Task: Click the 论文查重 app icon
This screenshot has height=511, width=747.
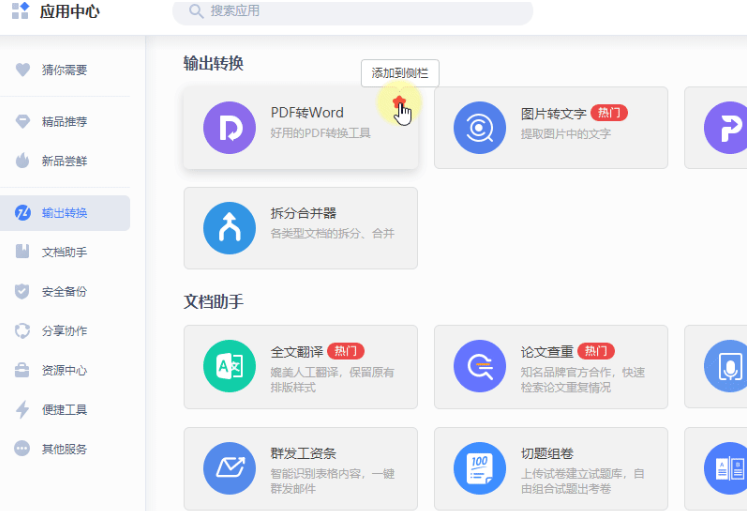Action: (x=479, y=366)
